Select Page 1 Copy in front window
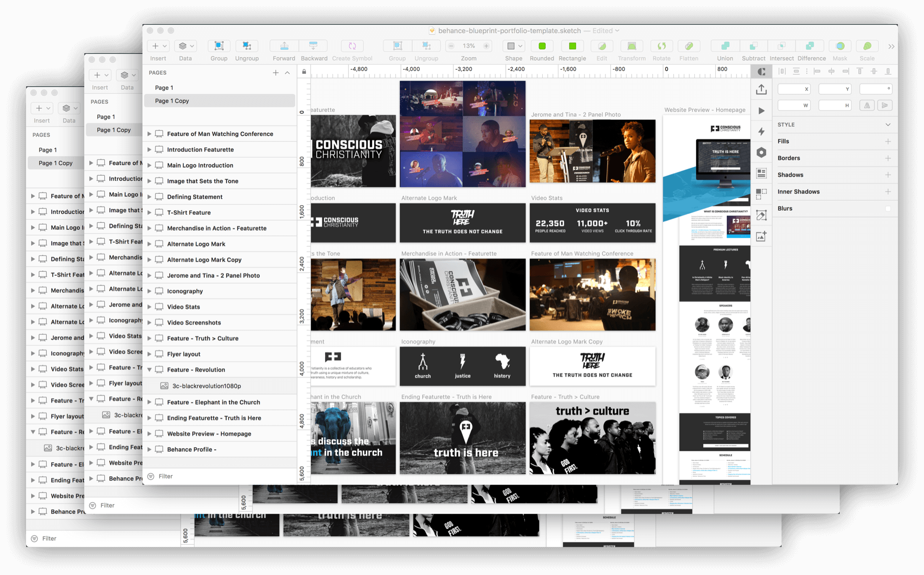This screenshot has width=924, height=575. pyautogui.click(x=220, y=101)
